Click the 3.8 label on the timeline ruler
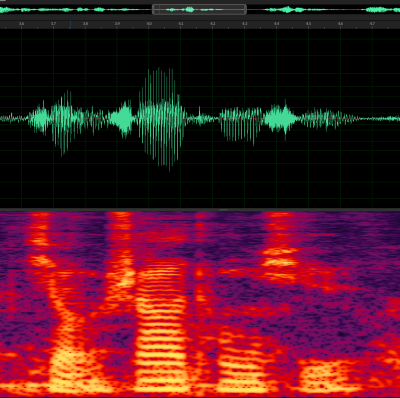The height and width of the screenshot is (398, 400). click(85, 24)
